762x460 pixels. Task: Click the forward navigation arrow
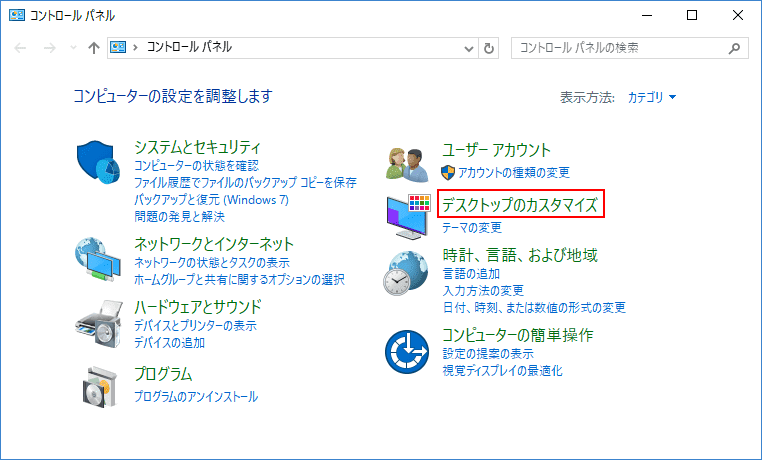pyautogui.click(x=50, y=48)
